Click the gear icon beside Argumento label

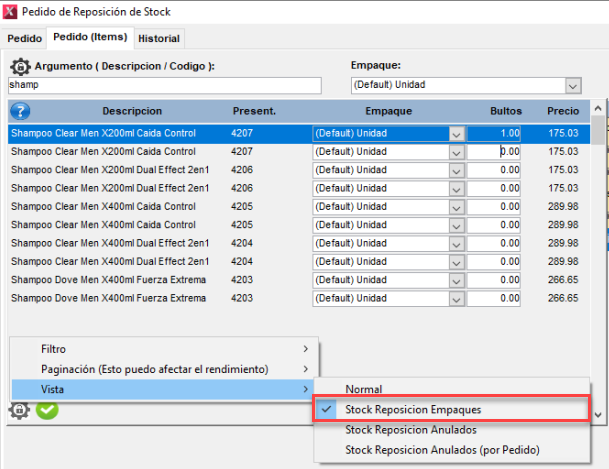click(x=20, y=66)
